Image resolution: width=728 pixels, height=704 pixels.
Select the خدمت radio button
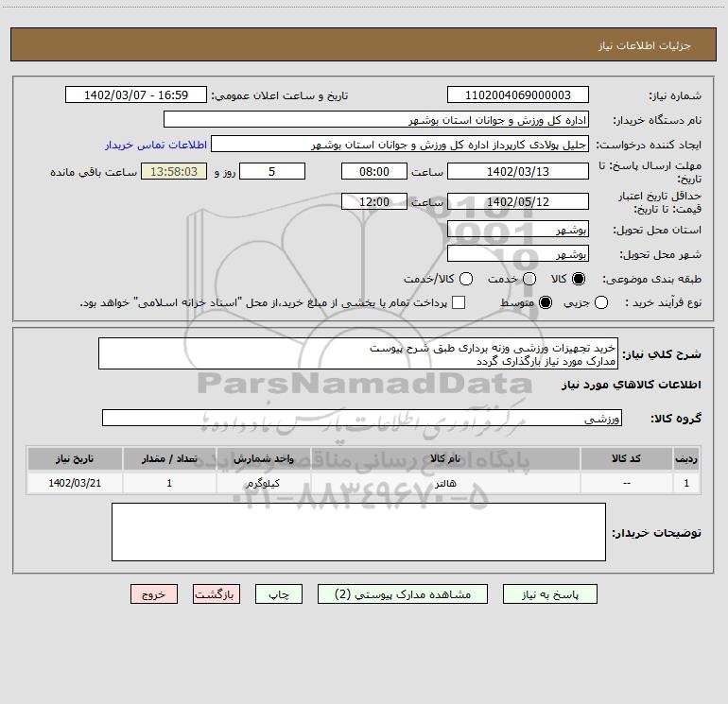(529, 279)
